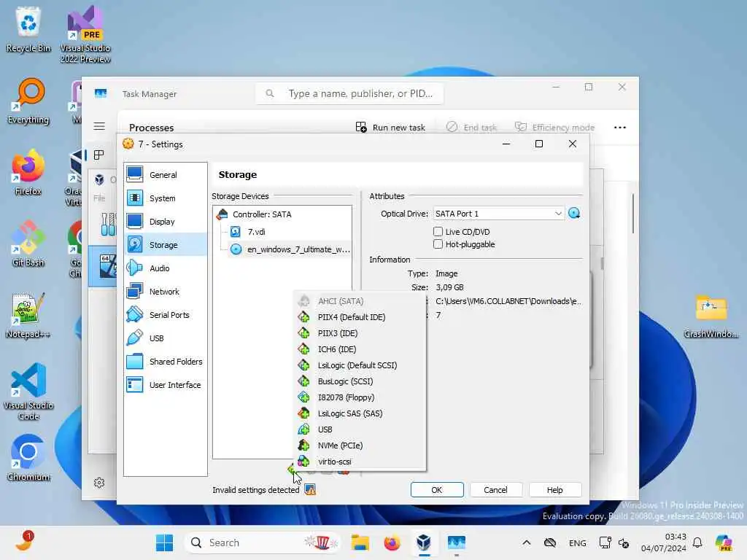
Task: Toggle Task Manager hamburger navigation menu
Action: pyautogui.click(x=99, y=126)
